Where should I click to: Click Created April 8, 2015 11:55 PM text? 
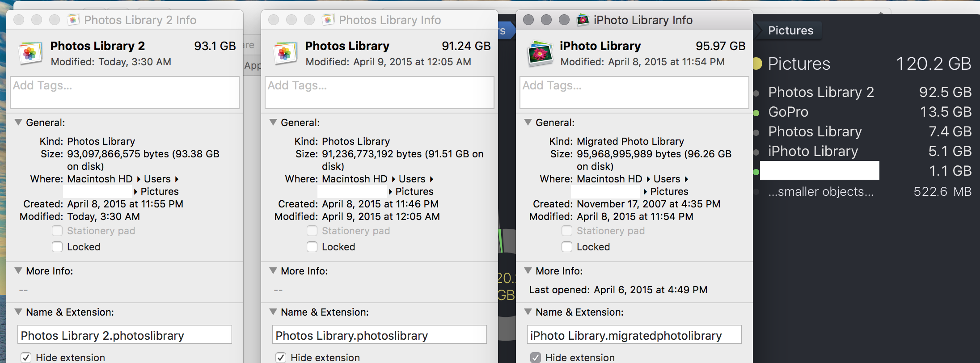[x=103, y=204]
